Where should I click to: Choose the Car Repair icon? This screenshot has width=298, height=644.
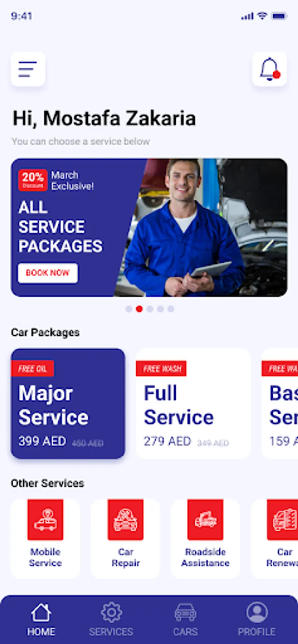tap(125, 519)
